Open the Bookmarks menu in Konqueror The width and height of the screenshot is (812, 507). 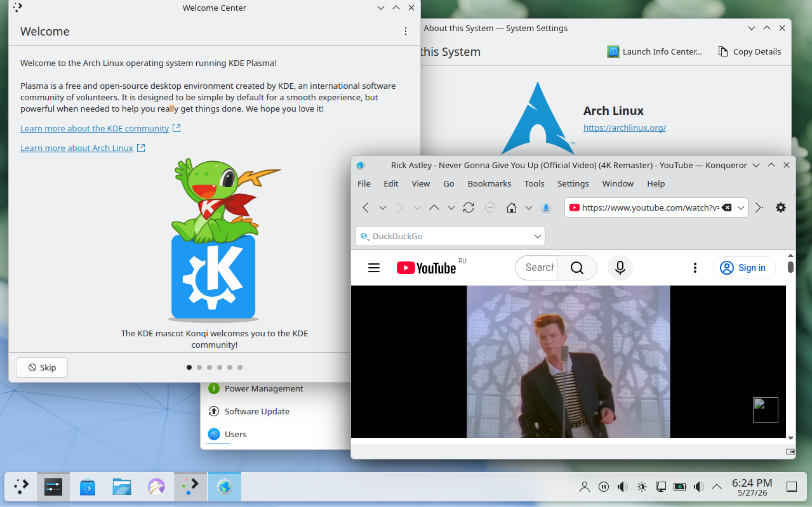coord(489,183)
